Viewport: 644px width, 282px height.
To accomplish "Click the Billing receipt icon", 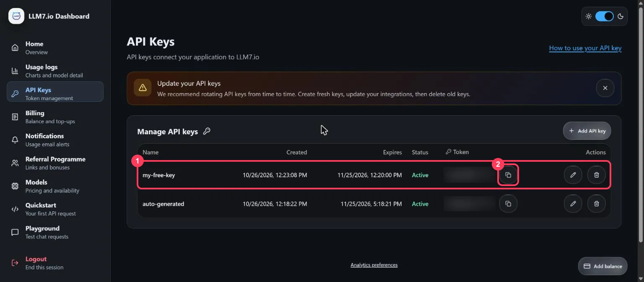I will click(x=15, y=117).
